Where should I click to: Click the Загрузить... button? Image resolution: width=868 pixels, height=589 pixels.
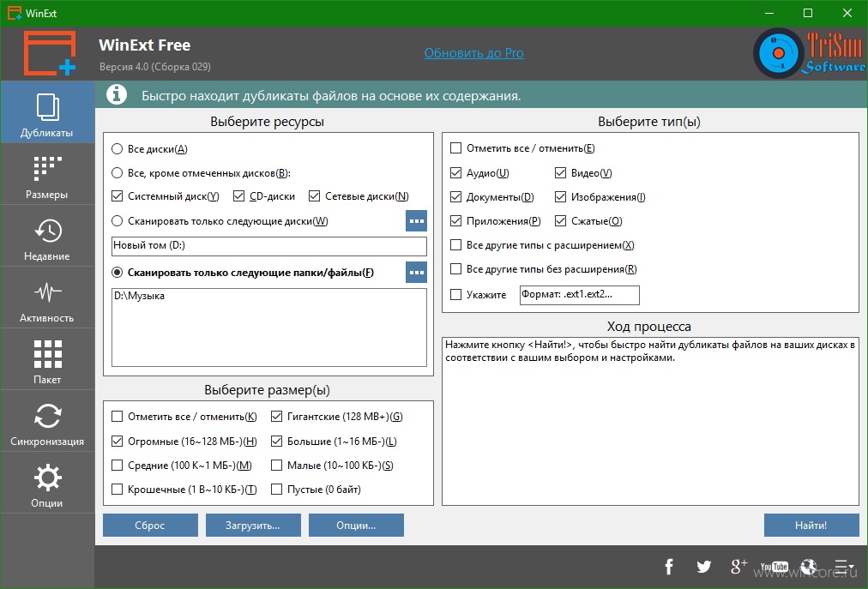click(253, 526)
